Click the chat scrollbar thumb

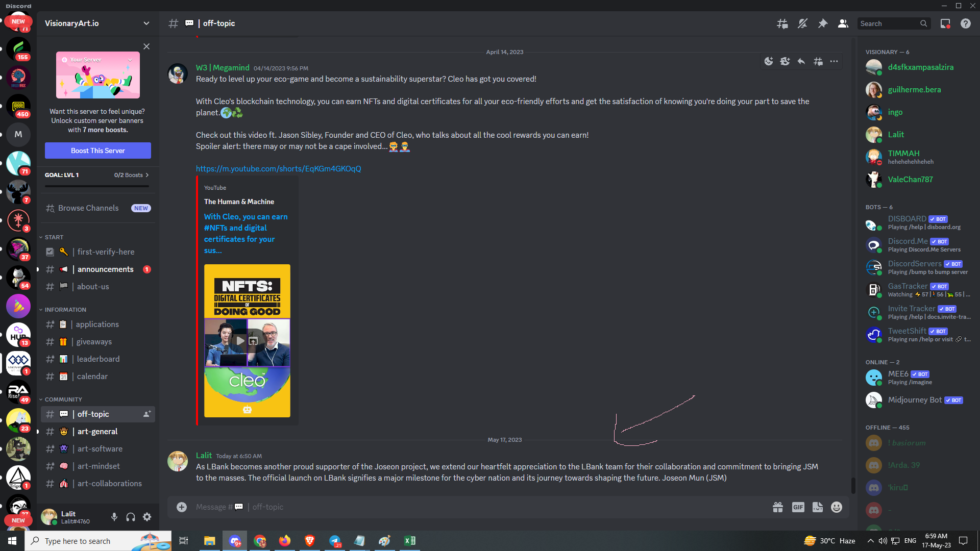click(853, 486)
